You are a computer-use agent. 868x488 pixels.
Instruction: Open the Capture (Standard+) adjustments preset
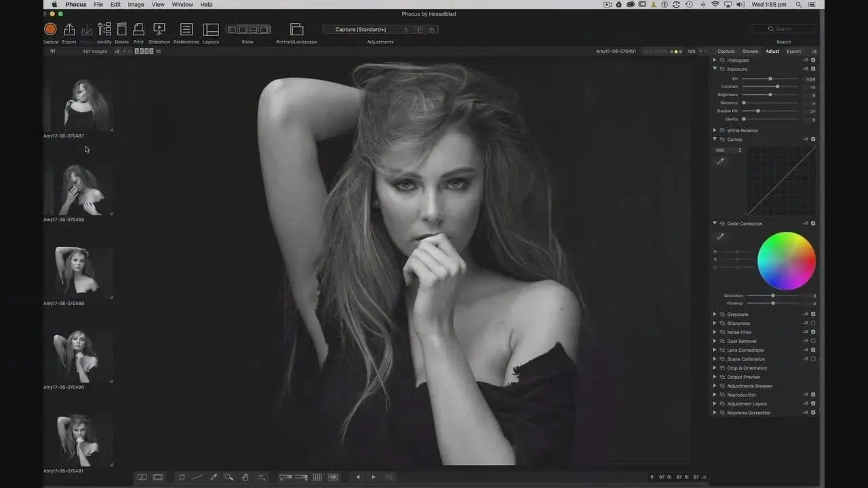pos(361,30)
